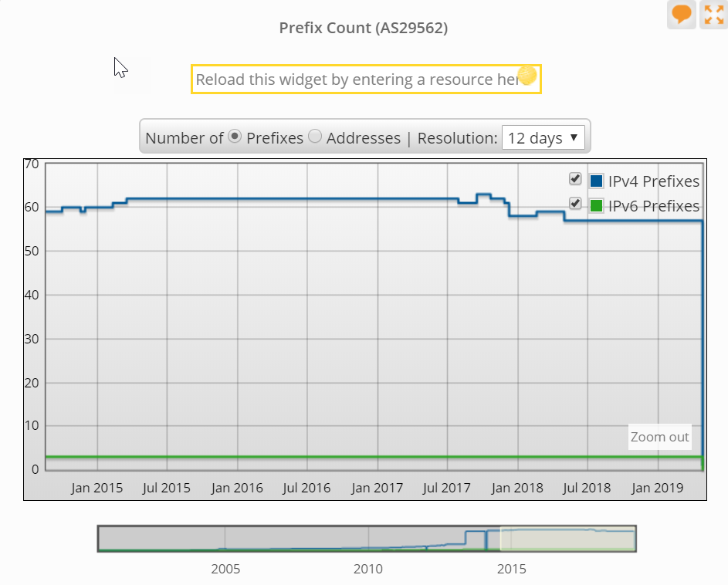Click the green IPv6 line in the chart

[x=309, y=457]
